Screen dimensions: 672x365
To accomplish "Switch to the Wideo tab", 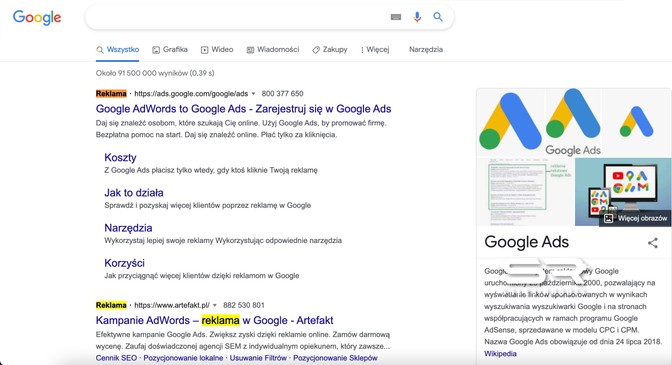I will 217,50.
